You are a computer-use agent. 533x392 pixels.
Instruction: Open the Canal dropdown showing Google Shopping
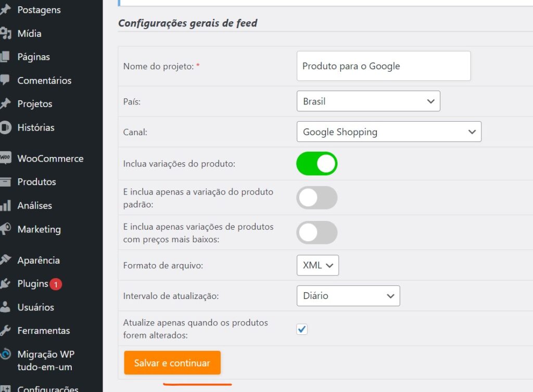click(389, 132)
